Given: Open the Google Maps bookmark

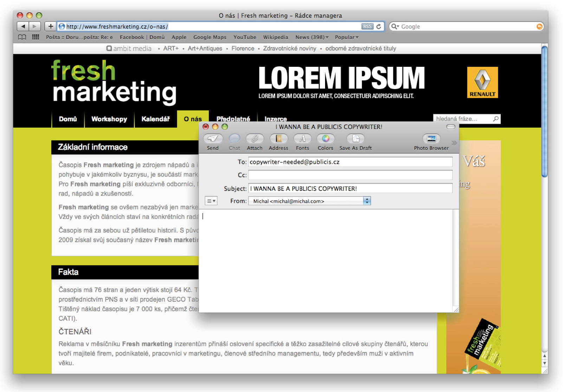Looking at the screenshot, I should point(210,37).
